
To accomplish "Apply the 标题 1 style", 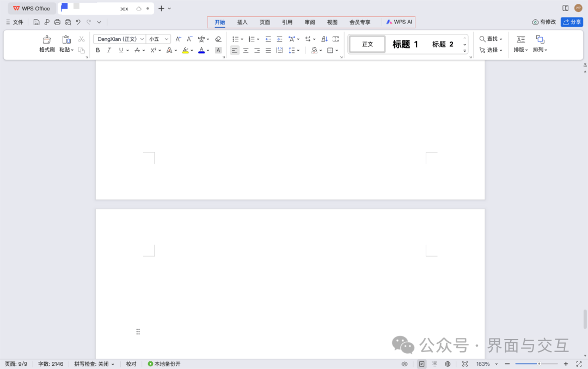I will click(405, 44).
